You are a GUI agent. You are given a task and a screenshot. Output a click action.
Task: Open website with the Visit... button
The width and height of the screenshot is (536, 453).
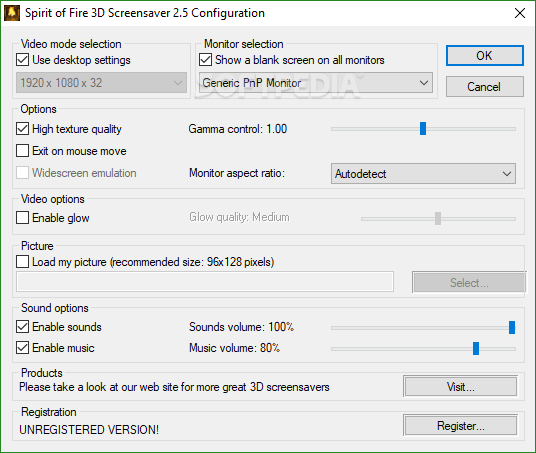coord(460,387)
